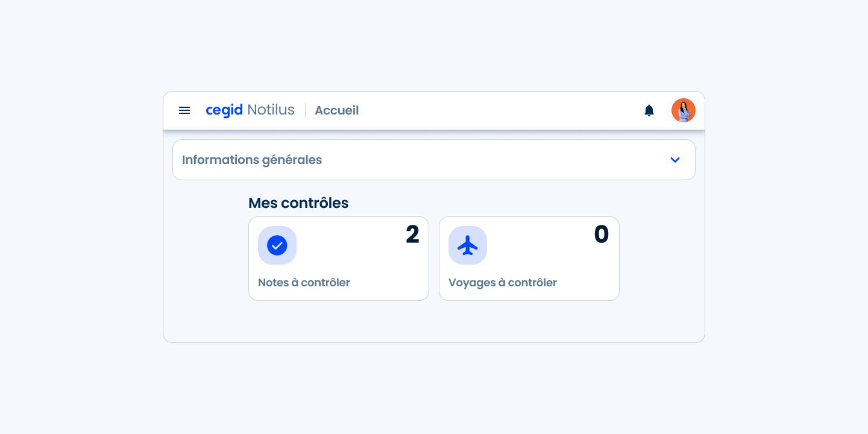868x434 pixels.
Task: Click the Notilus product name
Action: pyautogui.click(x=271, y=110)
